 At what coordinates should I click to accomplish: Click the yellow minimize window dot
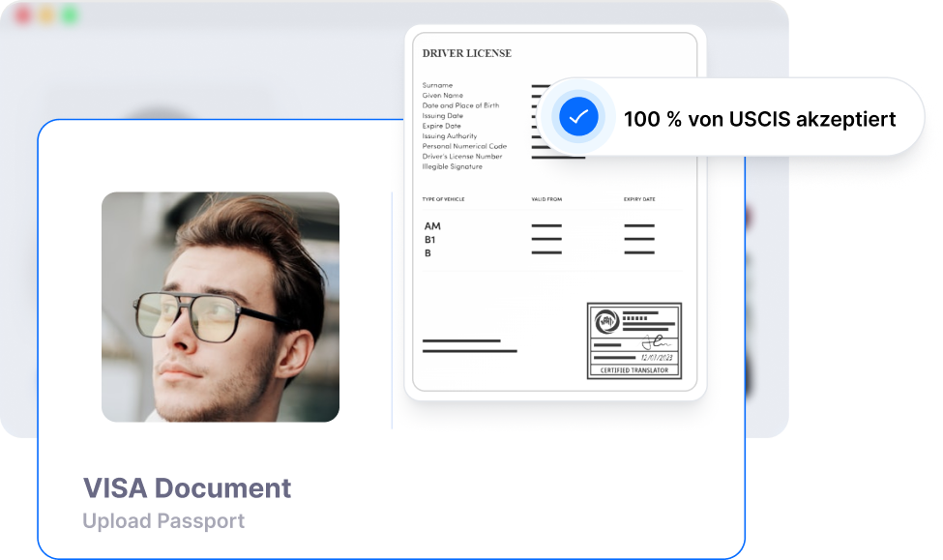(46, 15)
